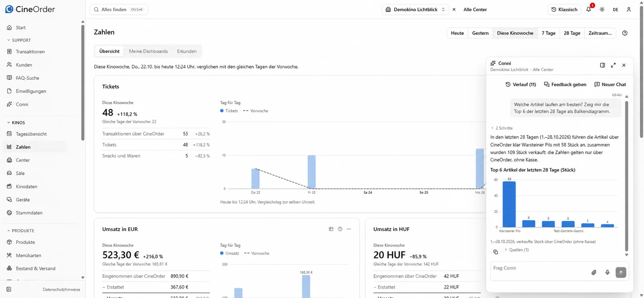Open the notifications bell
644x298 pixels.
click(x=589, y=9)
